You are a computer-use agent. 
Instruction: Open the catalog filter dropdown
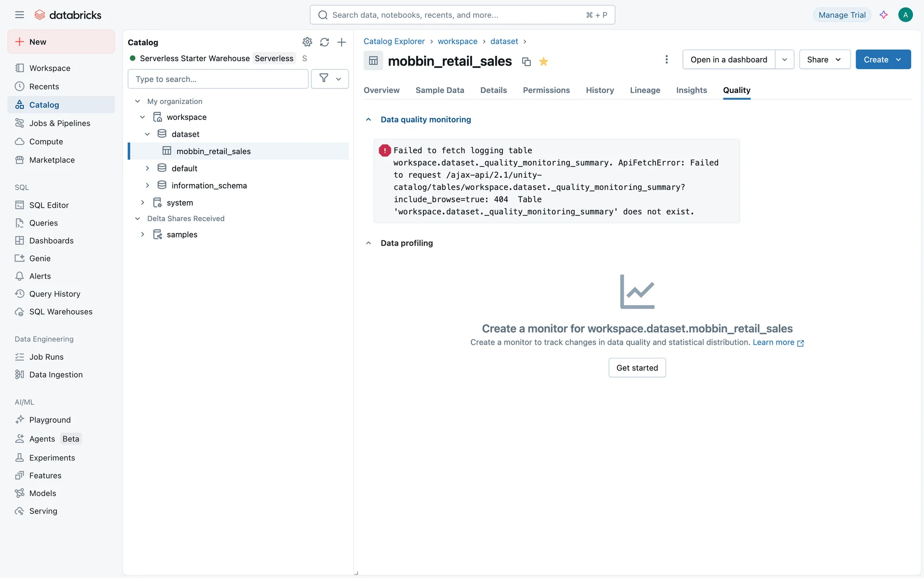tap(330, 79)
